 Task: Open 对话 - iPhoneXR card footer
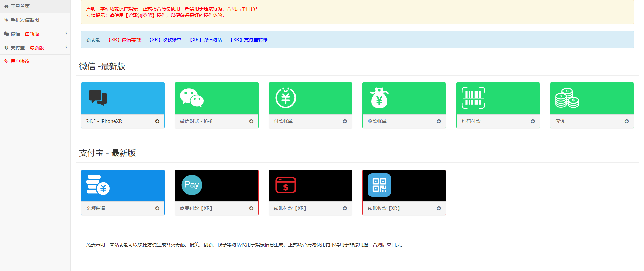[123, 121]
